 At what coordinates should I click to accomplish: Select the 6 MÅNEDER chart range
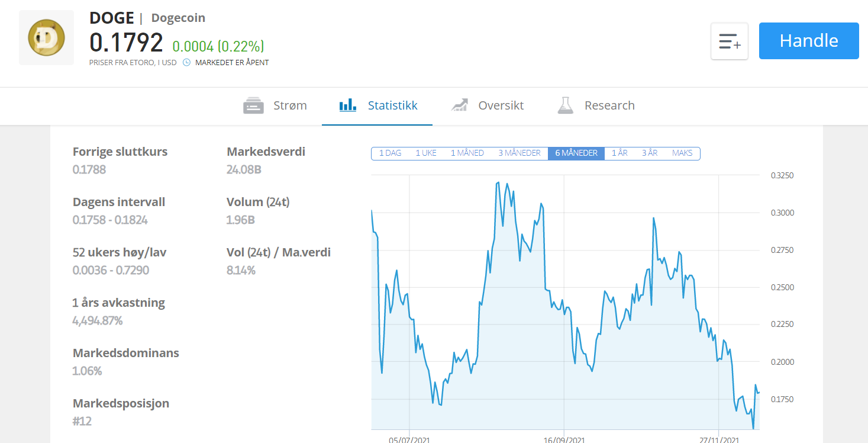tap(576, 153)
